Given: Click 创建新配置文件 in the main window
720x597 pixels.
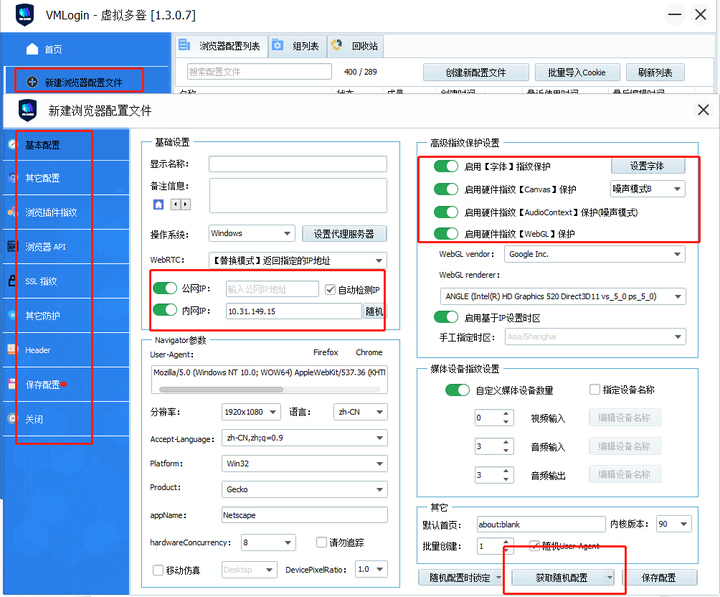Looking at the screenshot, I should pyautogui.click(x=476, y=73).
